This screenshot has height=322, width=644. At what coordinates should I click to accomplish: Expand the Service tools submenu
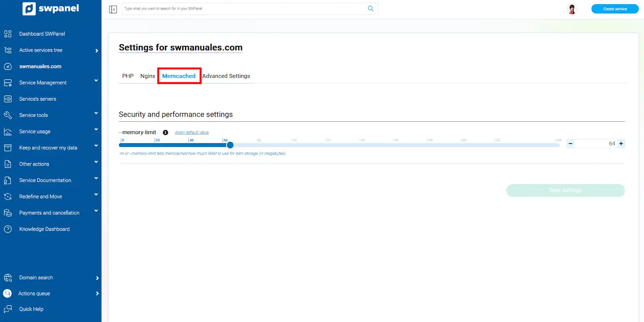96,113
